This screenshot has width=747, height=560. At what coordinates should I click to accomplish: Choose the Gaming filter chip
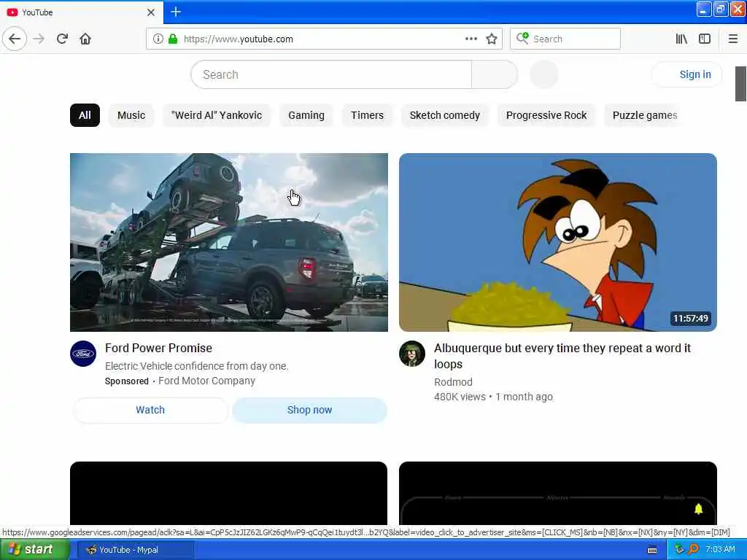tap(306, 115)
